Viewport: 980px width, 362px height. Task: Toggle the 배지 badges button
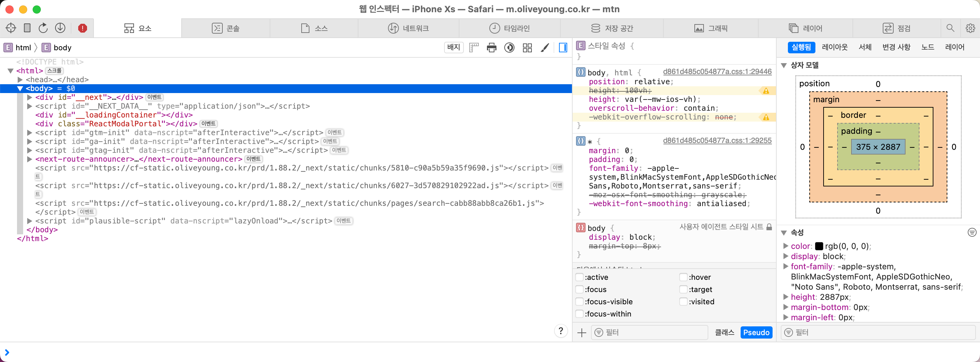454,48
